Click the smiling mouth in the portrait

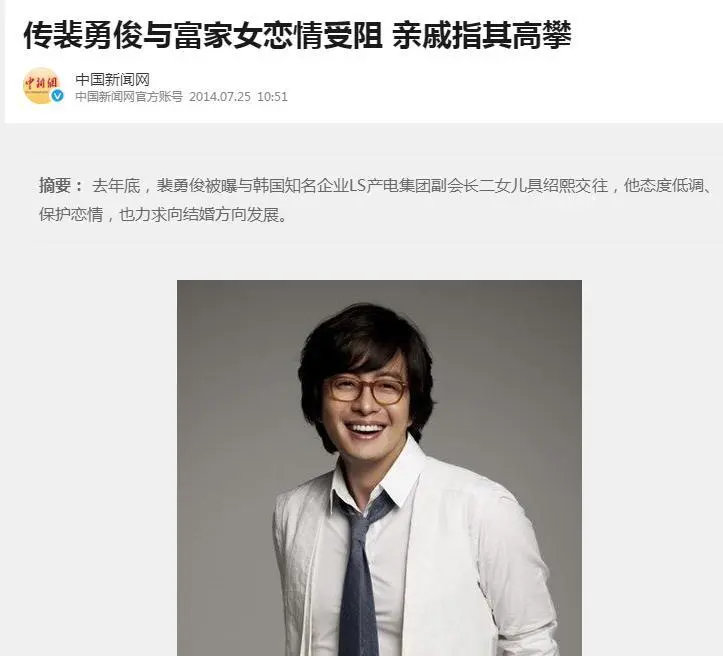[366, 430]
